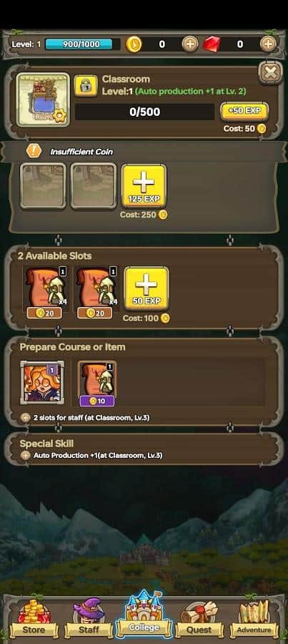This screenshot has height=644, width=288.
Task: Tap the yellow padlock icon beside Classroom
Action: coord(86,86)
